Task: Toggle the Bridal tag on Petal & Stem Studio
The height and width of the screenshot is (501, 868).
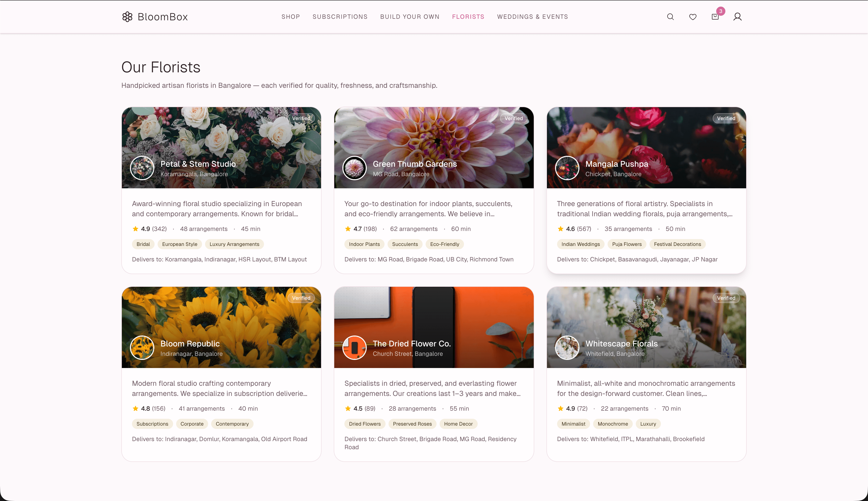Action: pyautogui.click(x=143, y=244)
